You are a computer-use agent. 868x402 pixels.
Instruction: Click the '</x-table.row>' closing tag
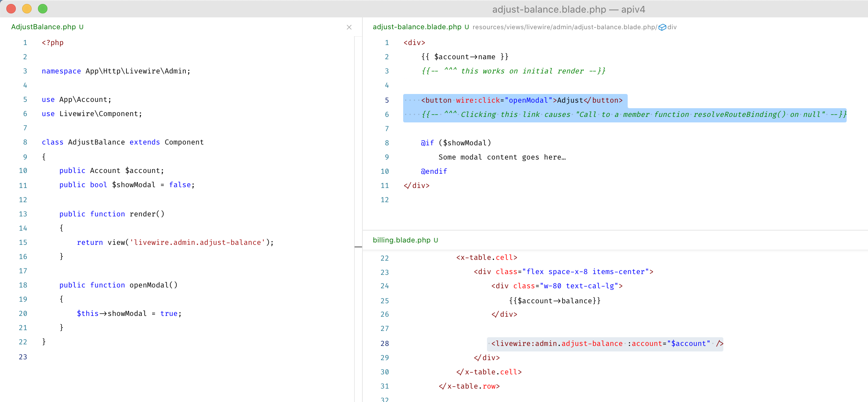pos(469,386)
